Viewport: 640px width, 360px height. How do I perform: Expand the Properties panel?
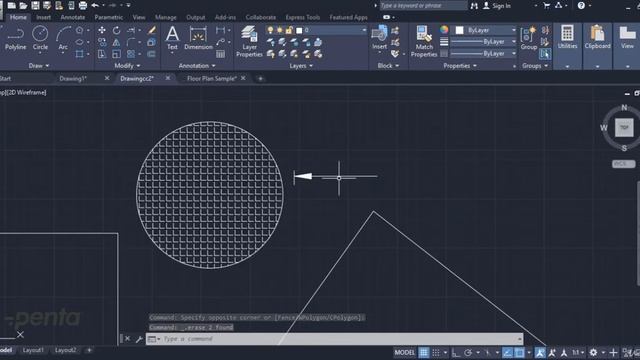[x=460, y=66]
